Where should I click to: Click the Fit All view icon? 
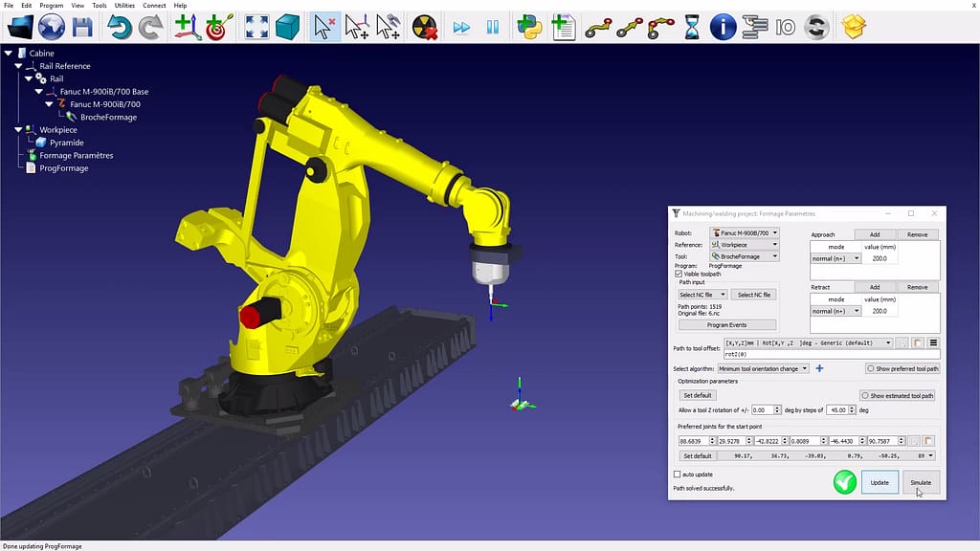click(256, 27)
